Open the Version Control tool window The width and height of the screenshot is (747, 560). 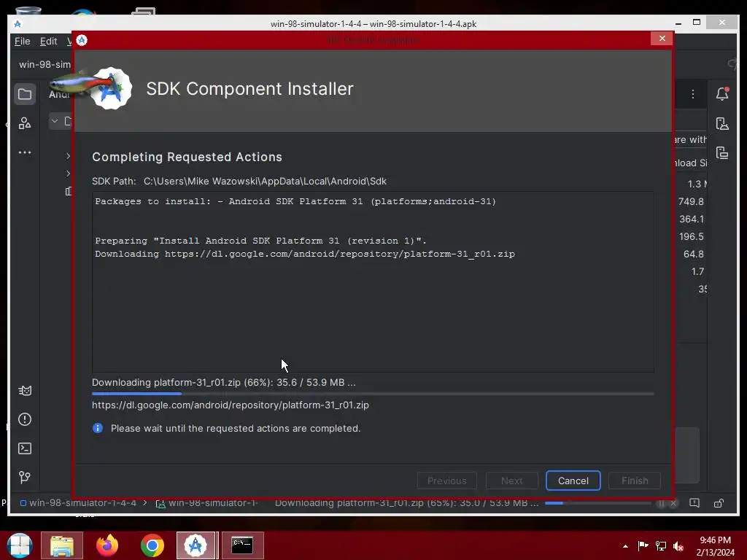[25, 477]
